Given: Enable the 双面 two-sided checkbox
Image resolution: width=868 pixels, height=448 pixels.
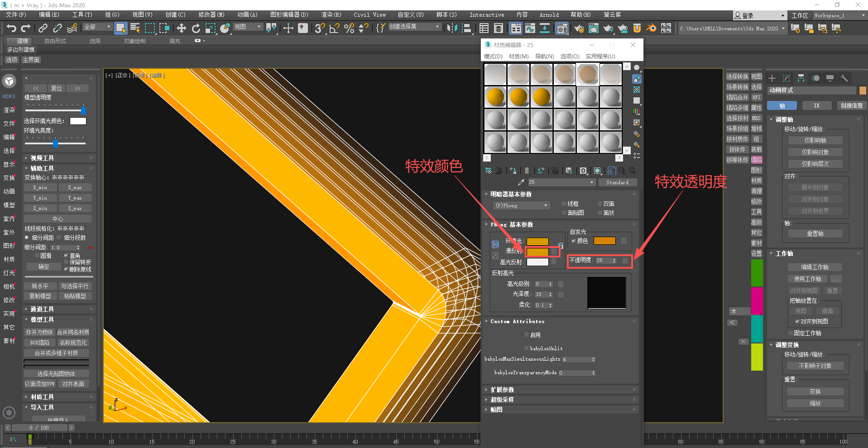Looking at the screenshot, I should [600, 204].
